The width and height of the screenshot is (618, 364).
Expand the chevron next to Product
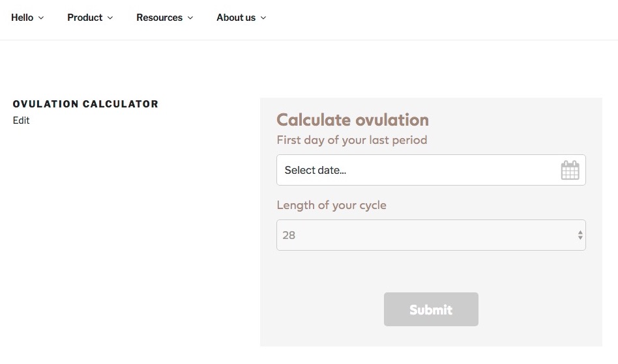(110, 18)
